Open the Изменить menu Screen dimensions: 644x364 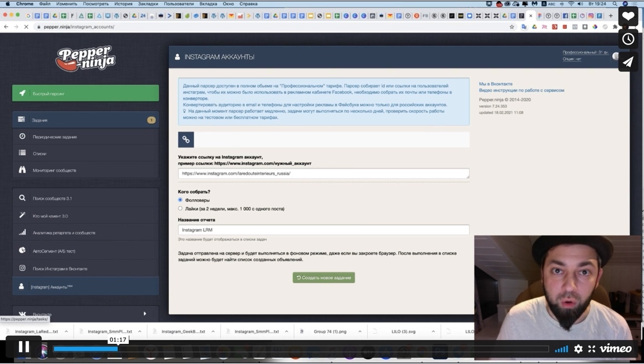67,4
